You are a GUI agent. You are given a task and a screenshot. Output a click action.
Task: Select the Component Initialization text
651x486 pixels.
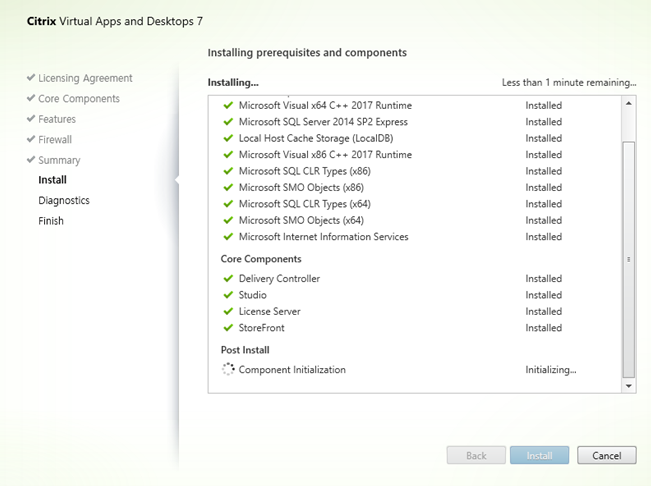pos(292,369)
